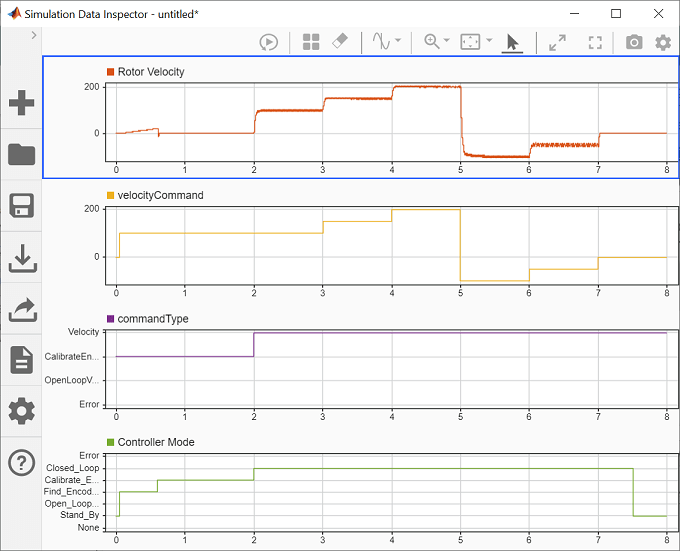Click the OpenLoopV... axis label
Image resolution: width=680 pixels, height=551 pixels.
pos(72,380)
